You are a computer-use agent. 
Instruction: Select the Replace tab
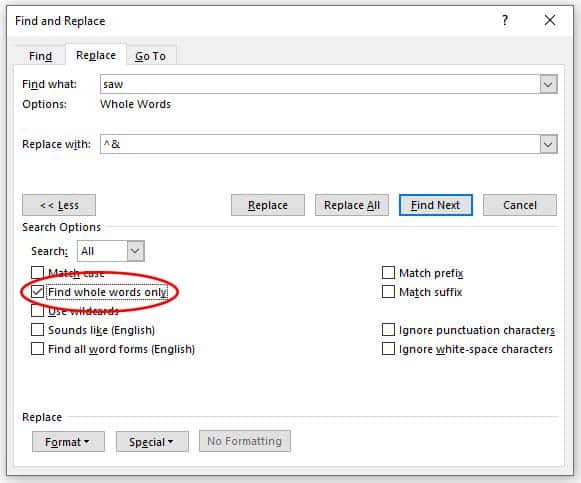click(96, 55)
